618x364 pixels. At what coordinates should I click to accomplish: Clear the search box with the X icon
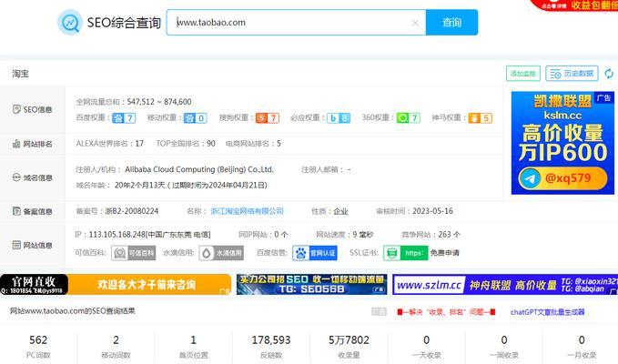tap(415, 23)
